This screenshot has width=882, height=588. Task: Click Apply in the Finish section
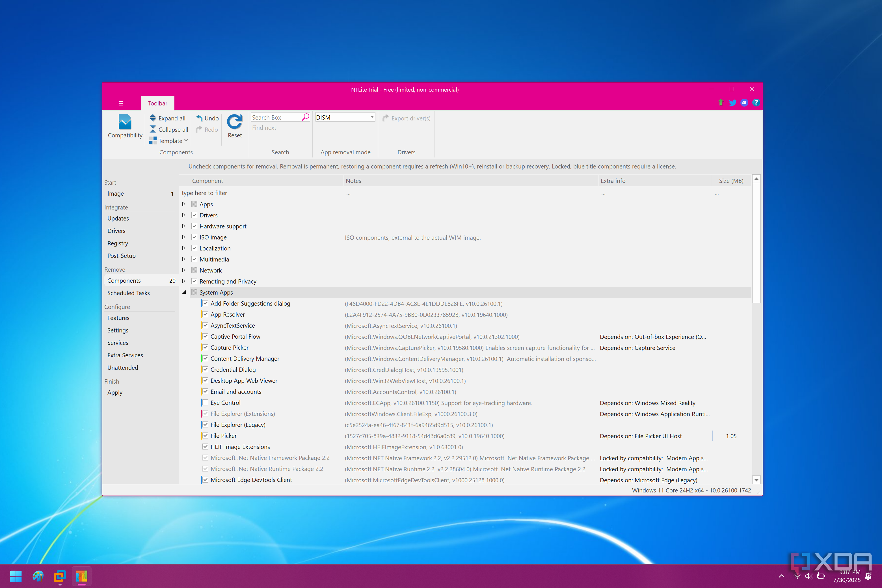click(115, 393)
